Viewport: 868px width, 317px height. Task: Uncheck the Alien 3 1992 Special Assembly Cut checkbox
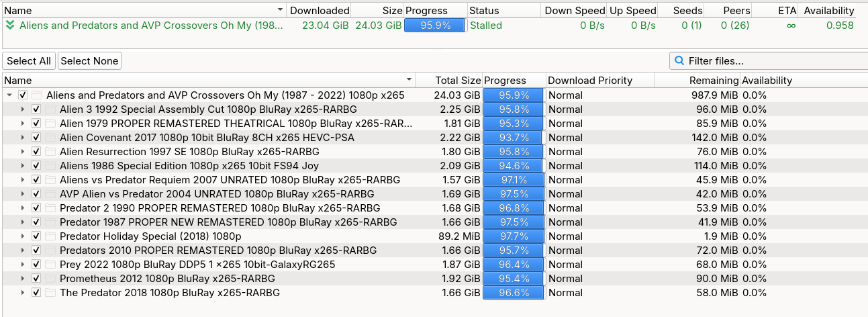[36, 109]
